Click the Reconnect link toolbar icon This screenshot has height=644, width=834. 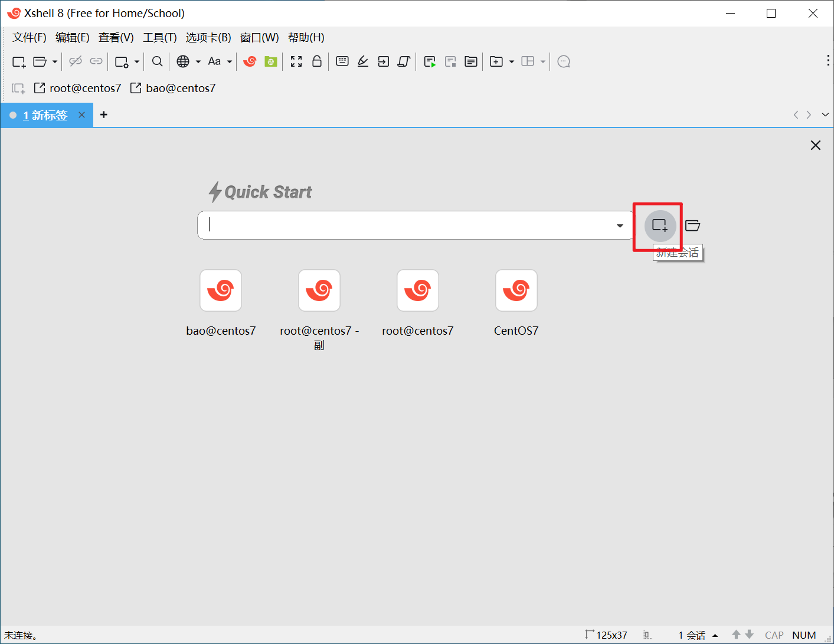[x=96, y=61]
